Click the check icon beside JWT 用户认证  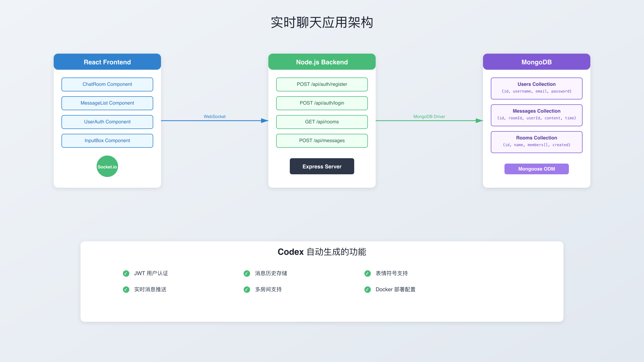pyautogui.click(x=126, y=274)
